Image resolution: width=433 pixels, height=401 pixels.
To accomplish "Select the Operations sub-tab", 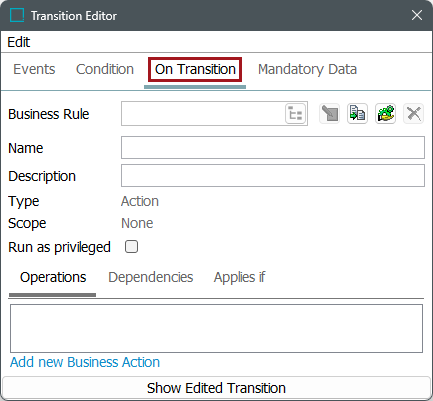I will pos(53,277).
